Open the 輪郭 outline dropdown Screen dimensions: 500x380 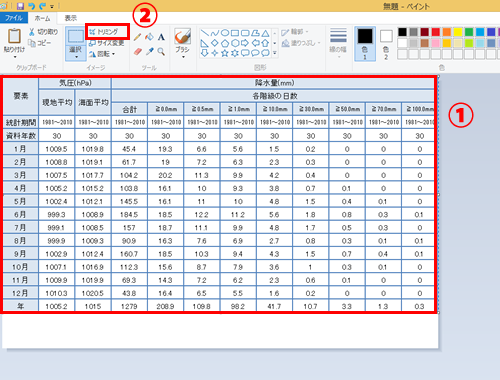[295, 32]
